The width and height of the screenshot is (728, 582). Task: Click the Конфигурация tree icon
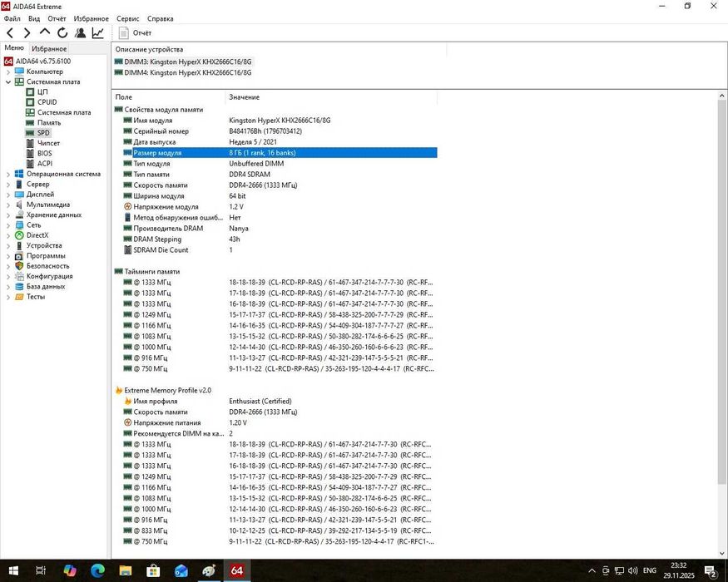coord(19,276)
